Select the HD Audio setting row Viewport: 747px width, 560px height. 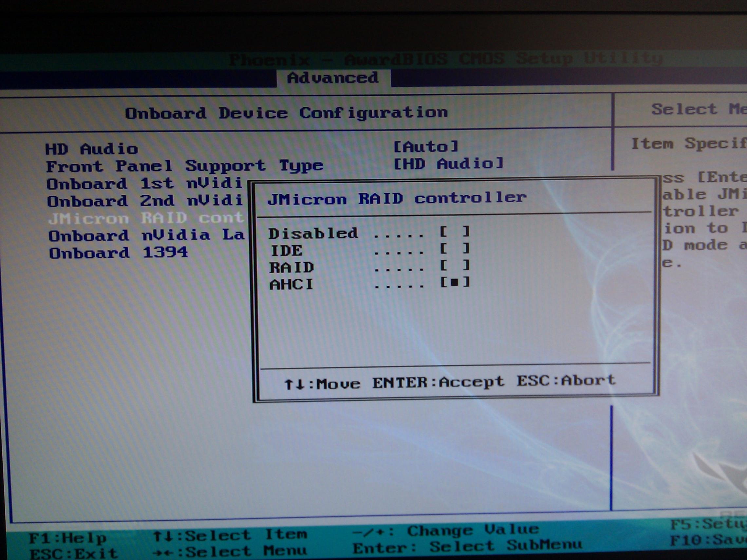(x=92, y=149)
